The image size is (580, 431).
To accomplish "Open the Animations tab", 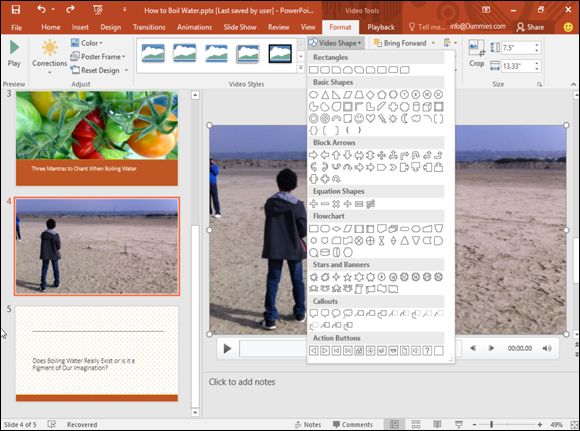I will (x=195, y=27).
